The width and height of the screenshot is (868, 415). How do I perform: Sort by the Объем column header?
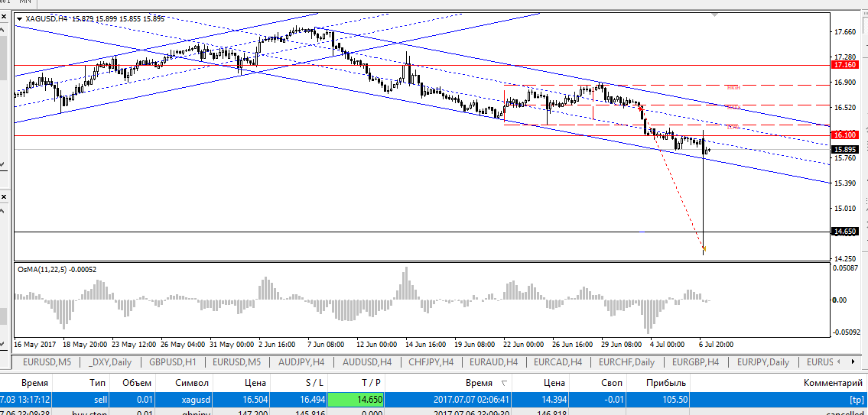pos(132,383)
